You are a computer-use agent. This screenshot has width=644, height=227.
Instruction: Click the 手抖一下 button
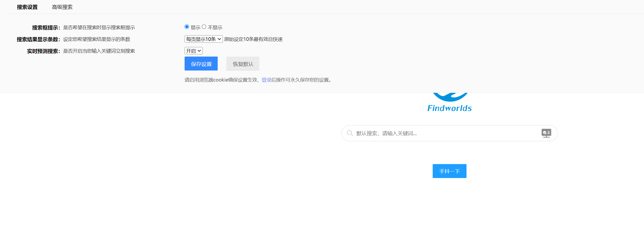point(449,171)
